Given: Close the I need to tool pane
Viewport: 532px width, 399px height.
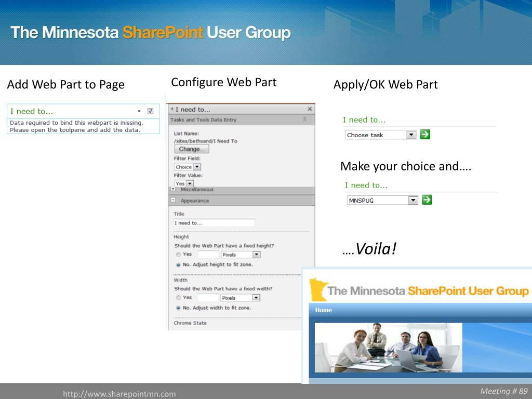Looking at the screenshot, I should [310, 109].
